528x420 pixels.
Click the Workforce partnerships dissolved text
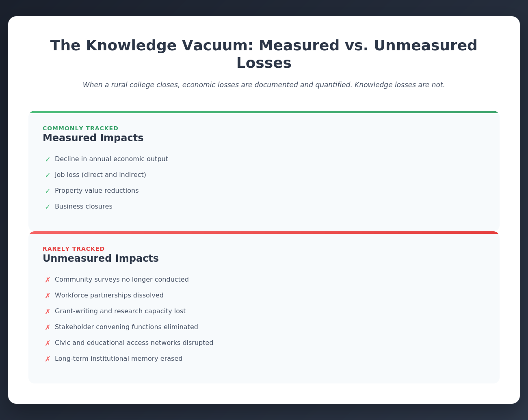tap(109, 295)
